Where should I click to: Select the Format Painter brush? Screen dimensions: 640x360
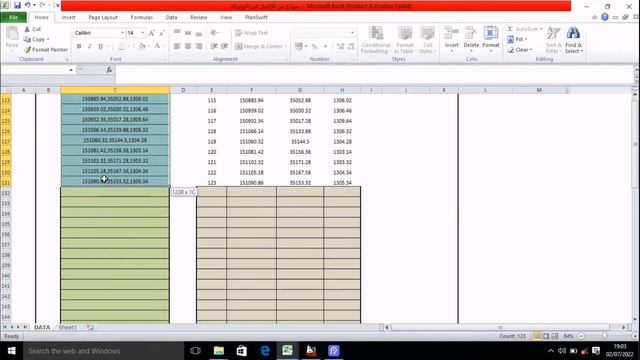pos(27,49)
